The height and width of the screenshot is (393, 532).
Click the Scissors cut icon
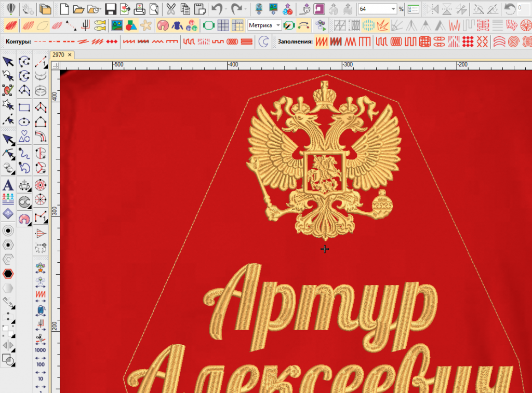[x=169, y=8]
